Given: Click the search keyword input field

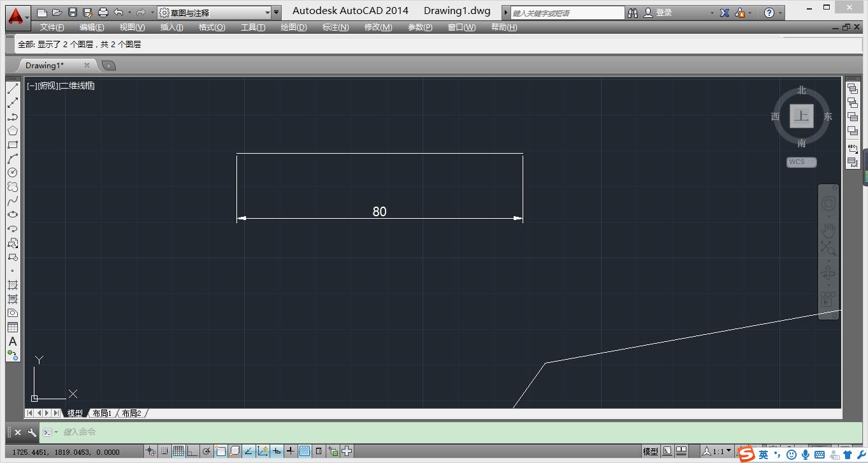Looking at the screenshot, I should click(568, 13).
